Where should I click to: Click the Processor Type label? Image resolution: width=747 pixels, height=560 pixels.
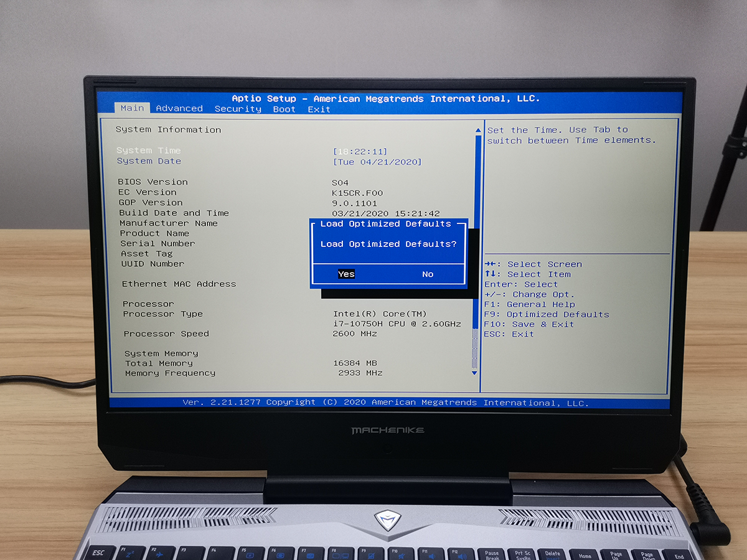tap(162, 314)
